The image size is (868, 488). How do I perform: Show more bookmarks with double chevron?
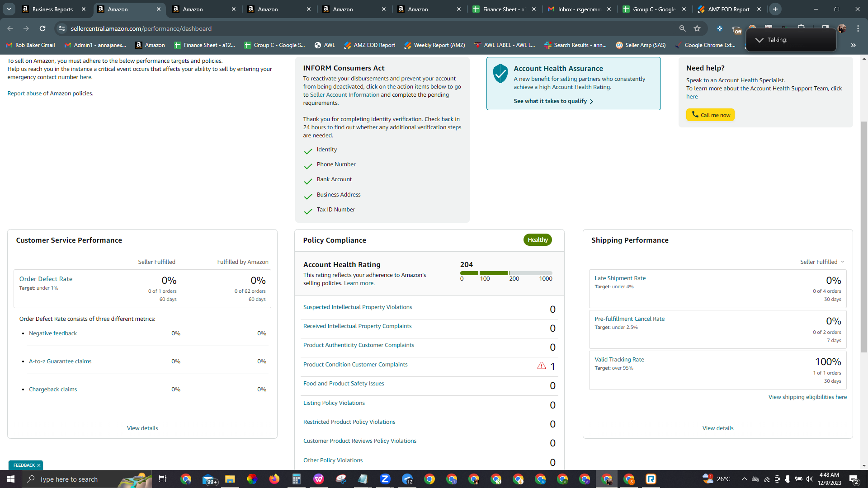[854, 45]
